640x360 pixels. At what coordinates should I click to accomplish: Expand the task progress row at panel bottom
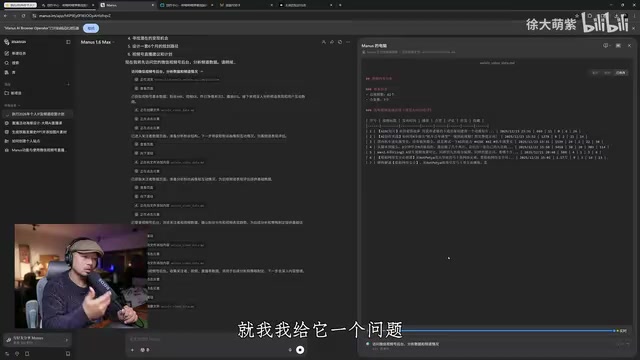click(x=496, y=346)
